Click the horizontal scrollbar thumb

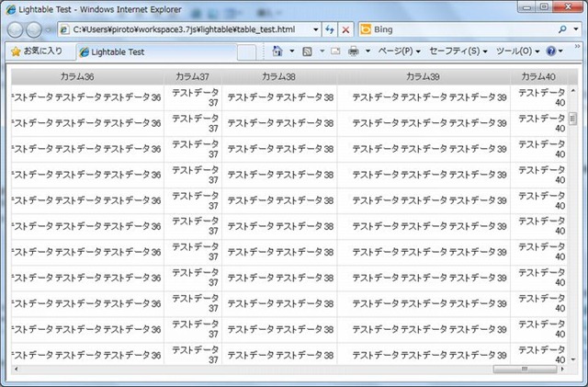pyautogui.click(x=524, y=370)
